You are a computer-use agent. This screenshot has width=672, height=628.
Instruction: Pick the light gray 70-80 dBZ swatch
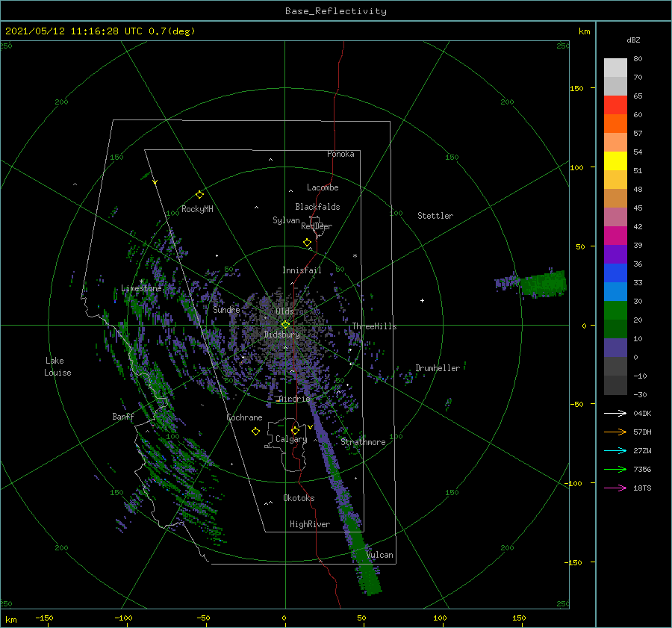point(615,68)
